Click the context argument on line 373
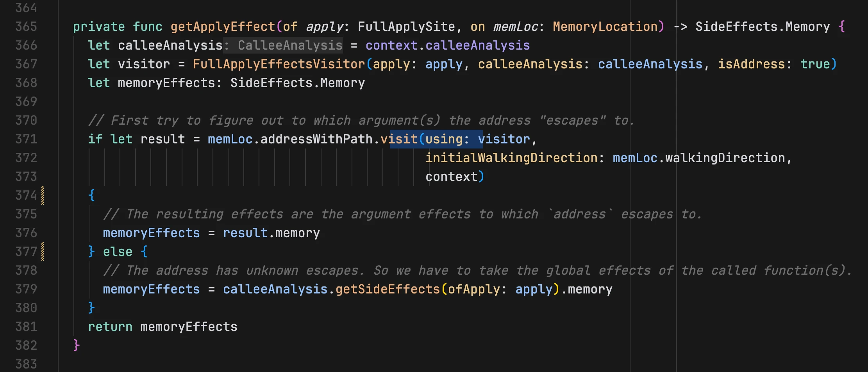Viewport: 868px width, 372px height. [x=452, y=177]
